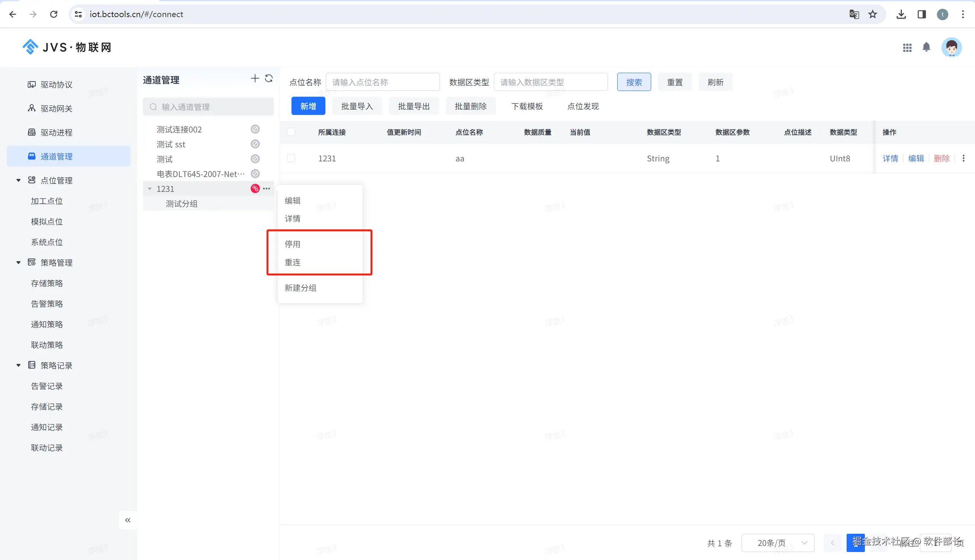975x560 pixels.
Task: Collapse the 点位管理 sidebar group
Action: point(18,180)
